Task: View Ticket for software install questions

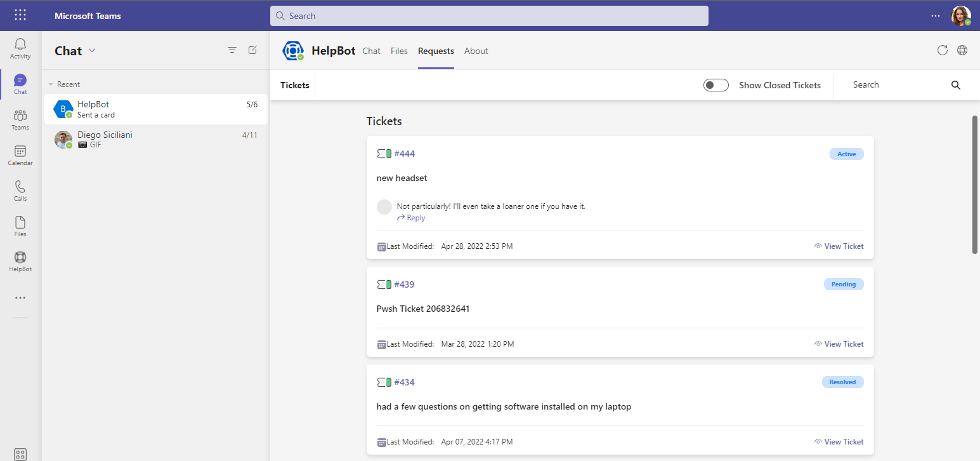Action: 839,442
